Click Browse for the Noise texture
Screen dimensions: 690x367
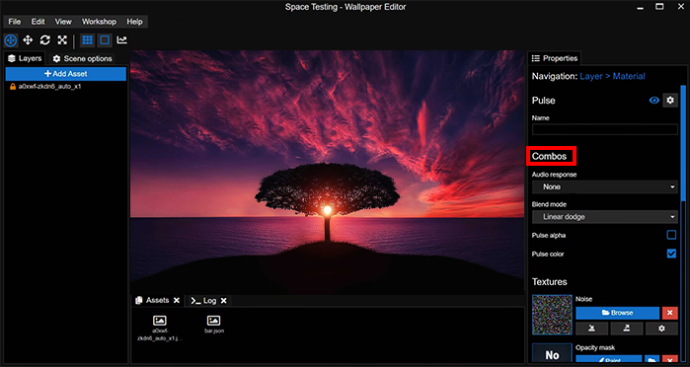[x=617, y=313]
